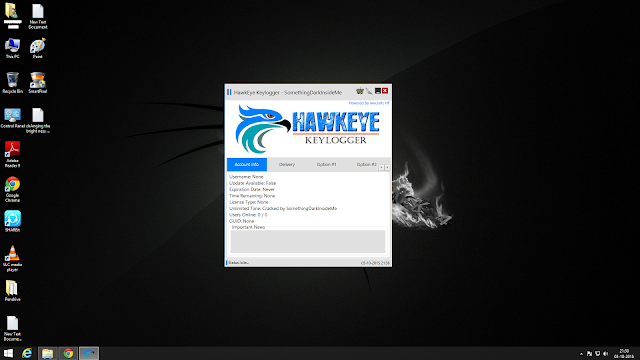Click the HawkEye Keylogger window title text
The height and width of the screenshot is (360, 640).
point(288,93)
